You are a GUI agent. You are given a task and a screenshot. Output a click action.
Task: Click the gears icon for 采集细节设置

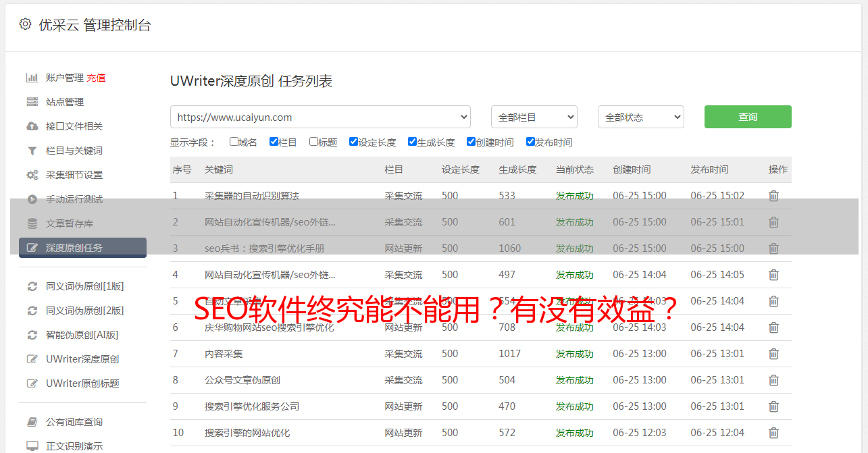32,175
